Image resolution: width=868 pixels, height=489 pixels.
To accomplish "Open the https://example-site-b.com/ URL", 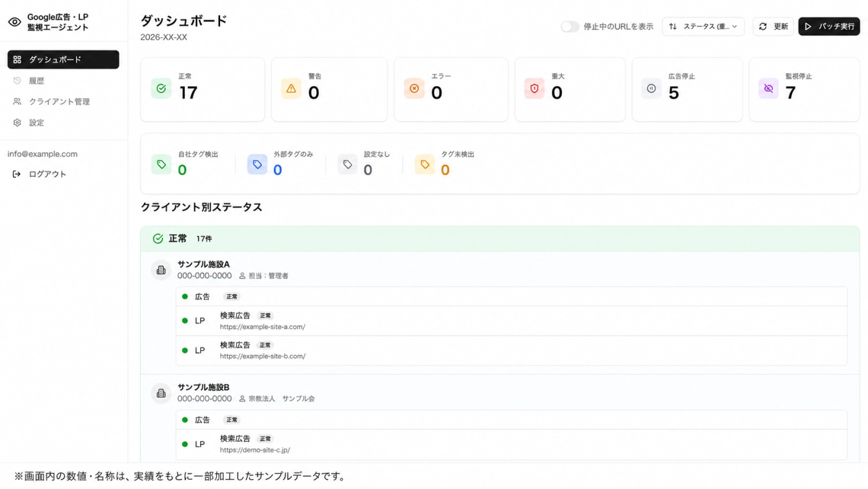I will tap(263, 357).
